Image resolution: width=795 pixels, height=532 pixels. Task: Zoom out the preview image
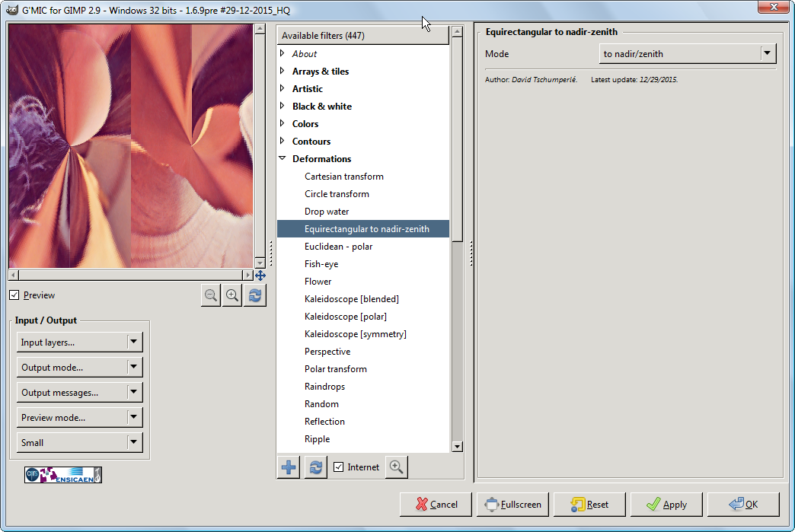tap(210, 295)
